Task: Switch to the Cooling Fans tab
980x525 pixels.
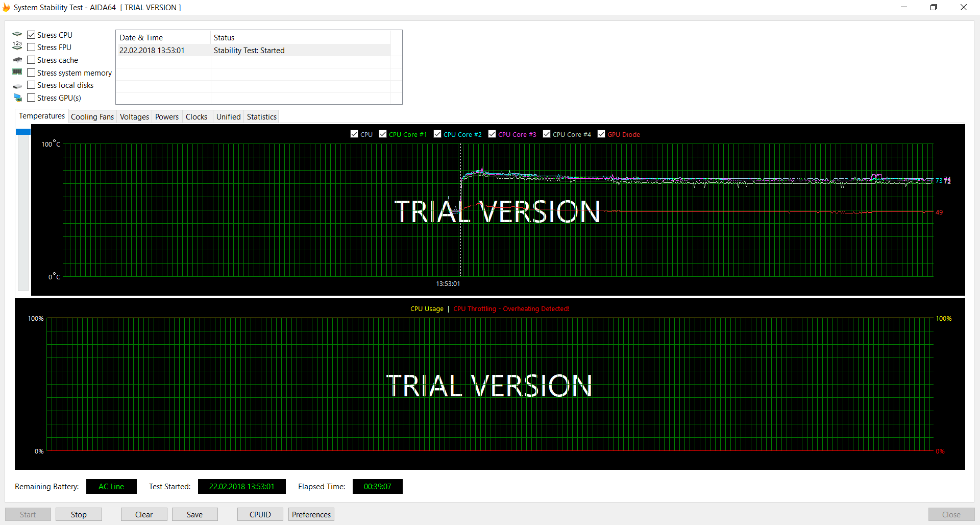Action: click(92, 117)
